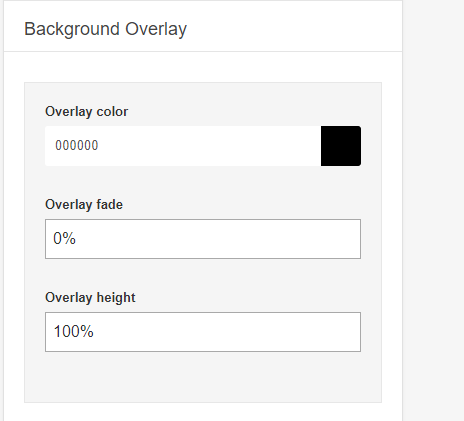Click blank area of the color hex field beside the swatch
Viewport: 464px width, 421px height.
pos(210,146)
